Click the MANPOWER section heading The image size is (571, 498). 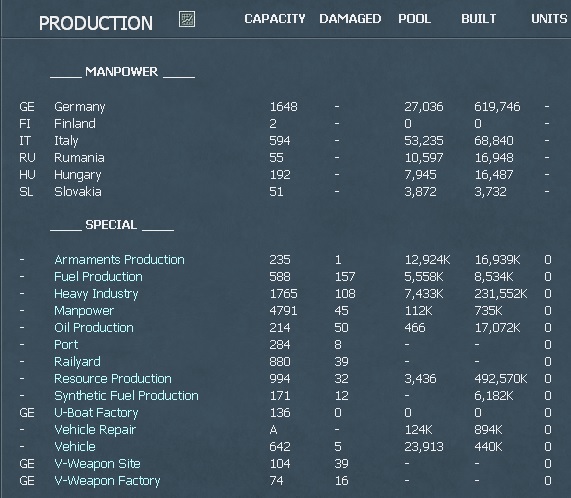[122, 72]
